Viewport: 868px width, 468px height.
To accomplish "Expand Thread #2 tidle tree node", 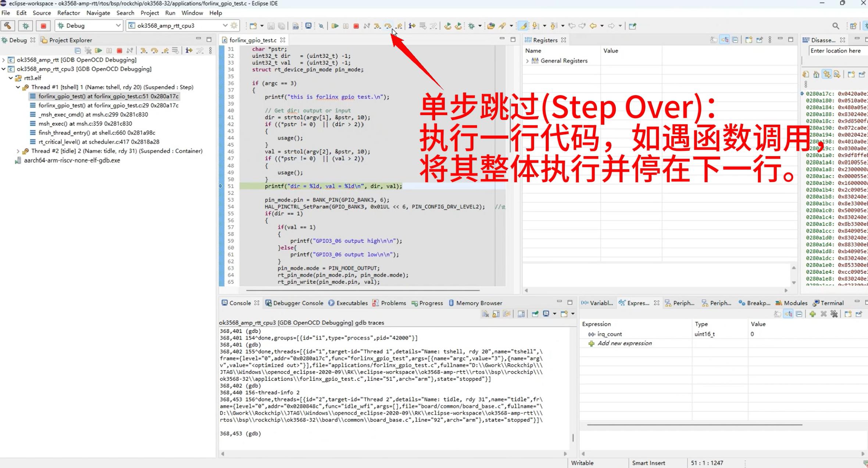I will click(x=18, y=151).
